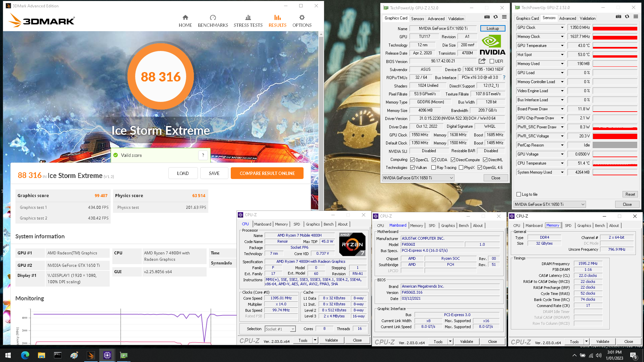Viewport: 644px width, 362px height.
Task: Open Bench tab in CPU-Z Memory window
Action: point(600,226)
